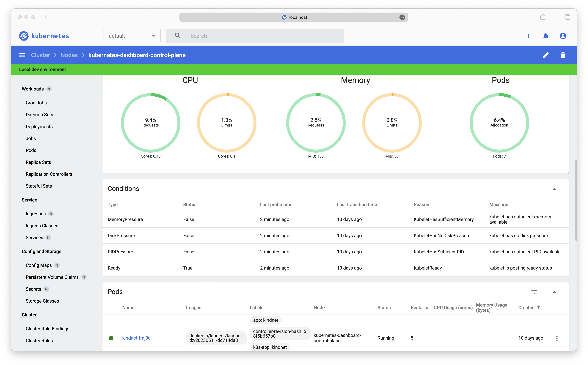Select Deployments from sidebar
This screenshot has height=365, width=588.
coord(39,126)
